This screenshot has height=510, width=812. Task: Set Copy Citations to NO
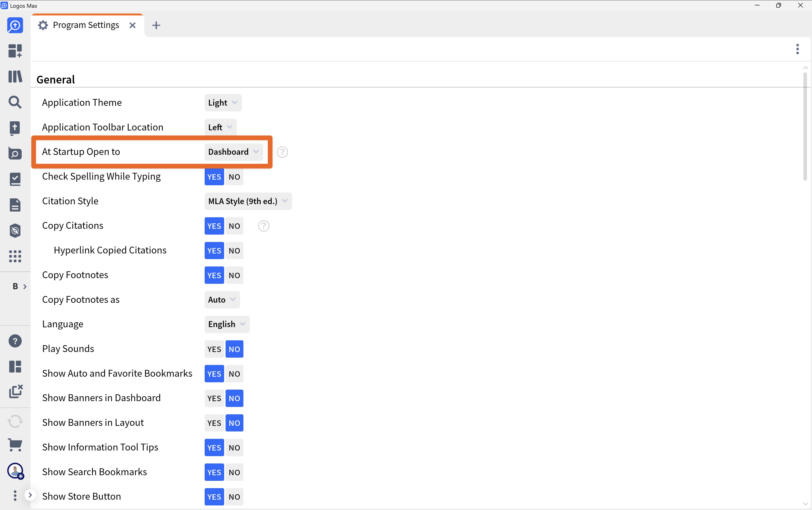pos(234,226)
